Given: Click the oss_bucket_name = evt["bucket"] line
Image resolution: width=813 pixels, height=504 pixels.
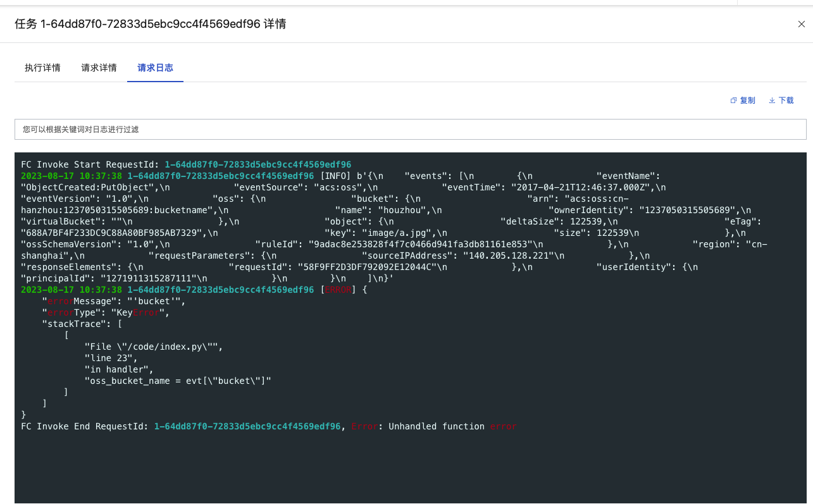Looking at the screenshot, I should pos(178,381).
